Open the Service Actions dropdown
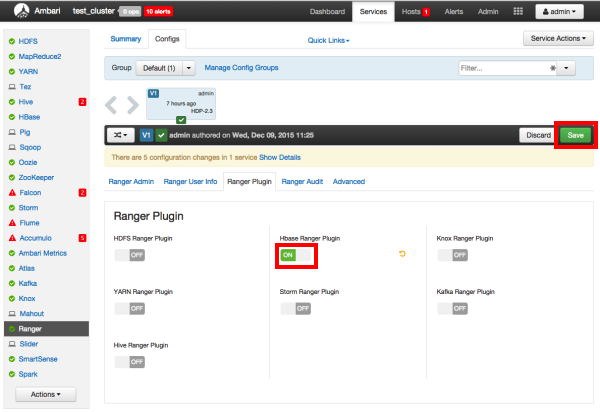The width and height of the screenshot is (600, 412). (x=558, y=38)
